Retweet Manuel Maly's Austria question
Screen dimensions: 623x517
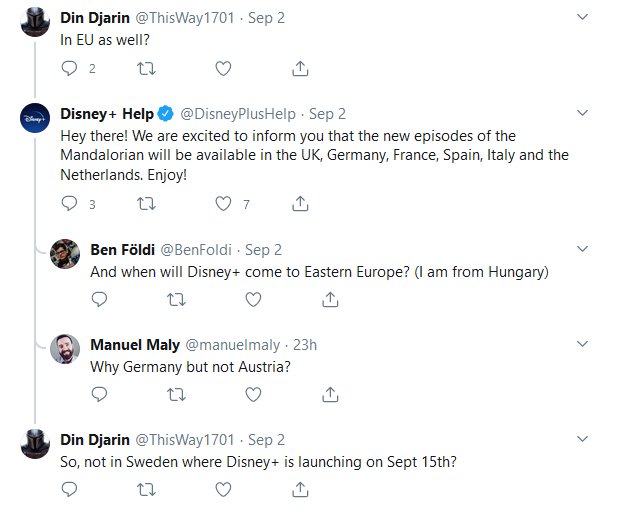pyautogui.click(x=176, y=395)
